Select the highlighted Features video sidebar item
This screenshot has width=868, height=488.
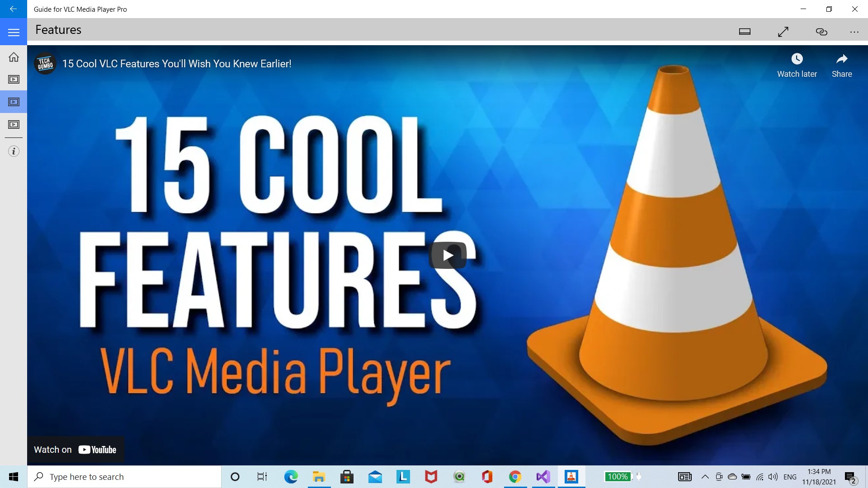click(x=14, y=102)
